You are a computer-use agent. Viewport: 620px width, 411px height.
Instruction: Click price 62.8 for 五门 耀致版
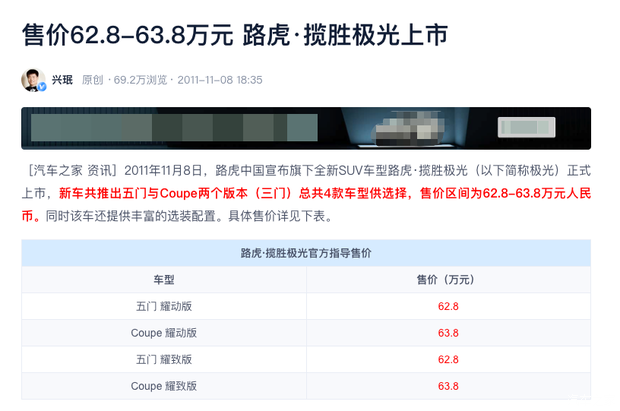448,359
